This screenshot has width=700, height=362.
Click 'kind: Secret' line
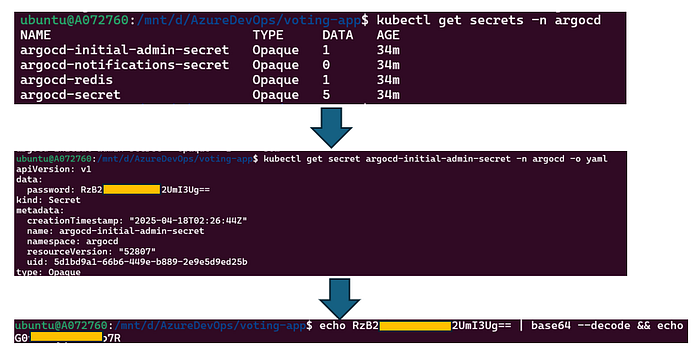(48, 200)
